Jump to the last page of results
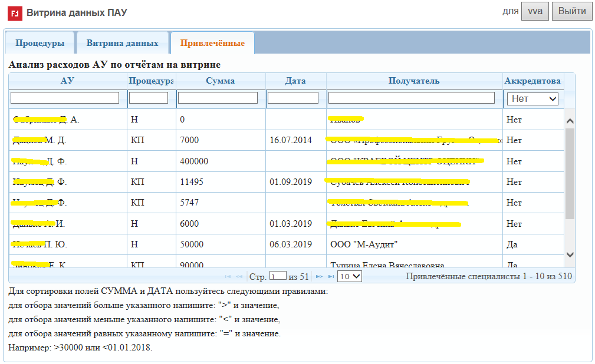Image resolution: width=595 pixels, height=364 pixels. (331, 276)
